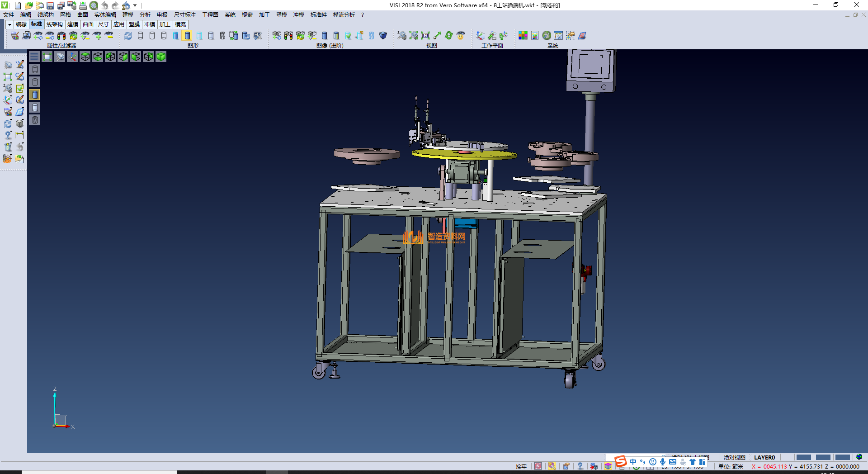
Task: Click the 1:1 zoom view icon
Action: coord(425,35)
